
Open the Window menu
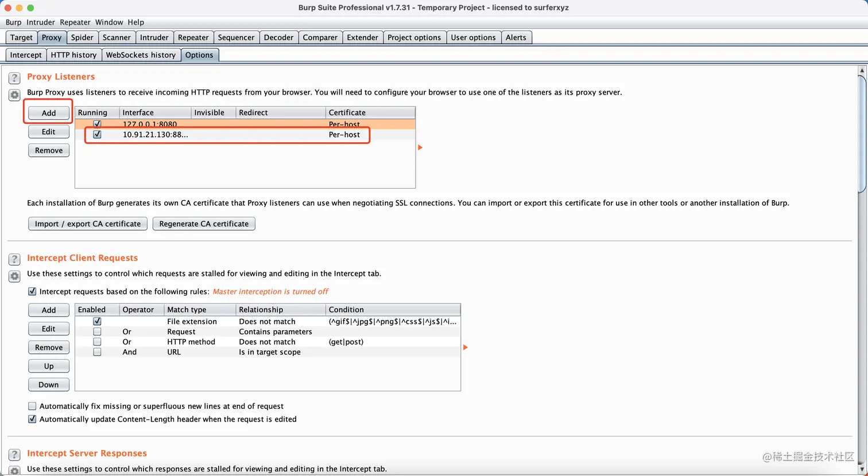pos(109,22)
